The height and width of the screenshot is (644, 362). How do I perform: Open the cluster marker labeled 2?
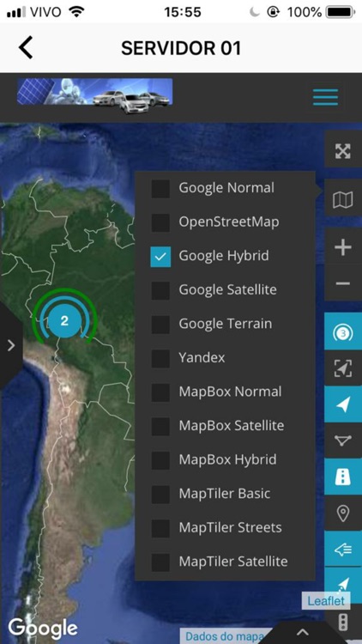click(64, 321)
